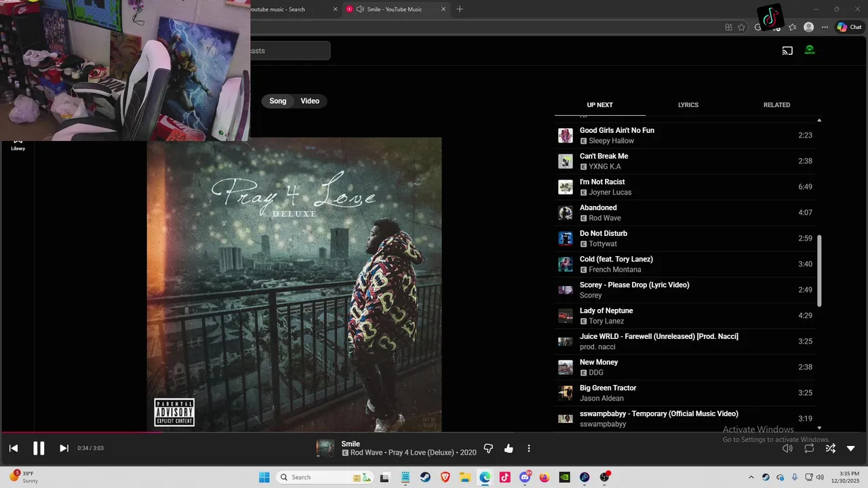Click the queue list scrollbar
The image size is (868, 488).
pyautogui.click(x=819, y=270)
